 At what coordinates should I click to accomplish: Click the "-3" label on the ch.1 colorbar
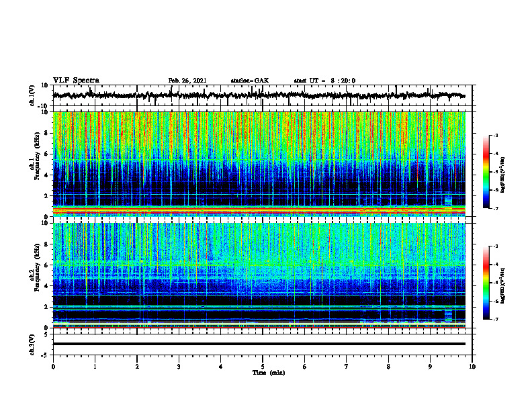click(x=496, y=136)
